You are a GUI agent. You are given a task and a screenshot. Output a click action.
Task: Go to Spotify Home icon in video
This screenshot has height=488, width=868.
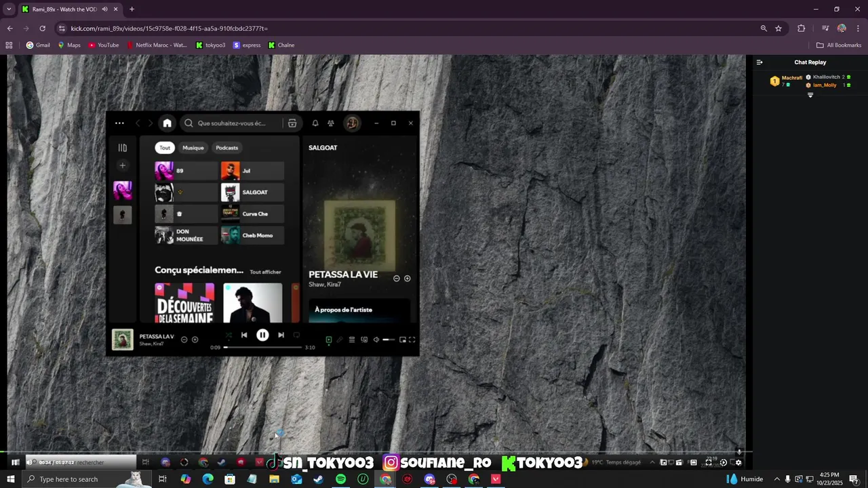tap(167, 123)
